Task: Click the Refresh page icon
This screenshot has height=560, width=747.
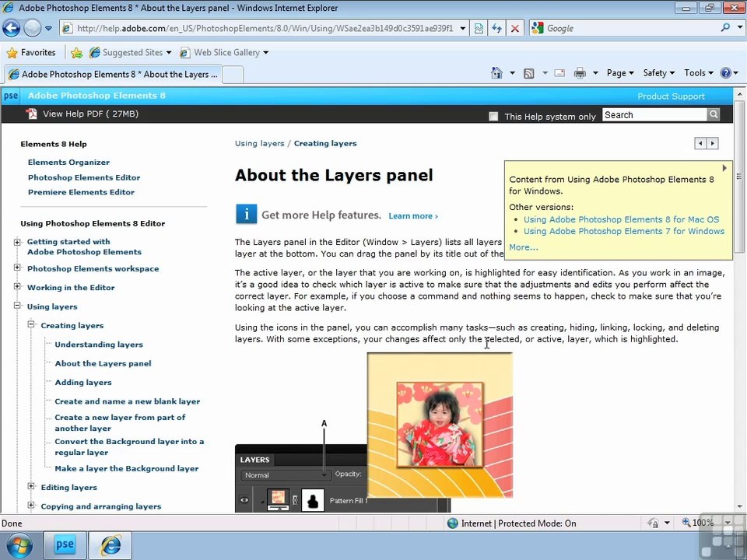Action: coord(497,29)
